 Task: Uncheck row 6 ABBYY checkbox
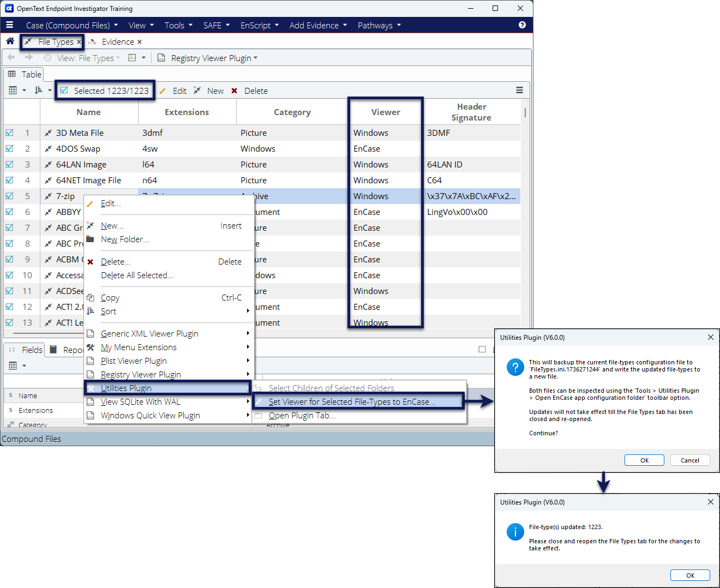10,212
